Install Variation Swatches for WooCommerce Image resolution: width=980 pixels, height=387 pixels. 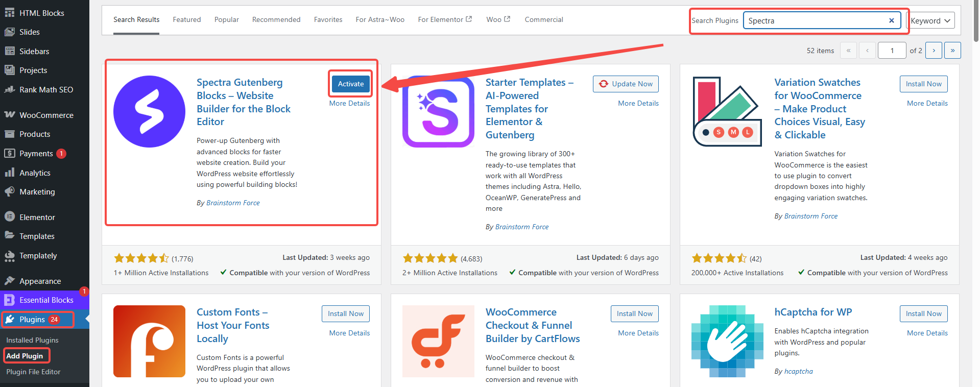923,84
